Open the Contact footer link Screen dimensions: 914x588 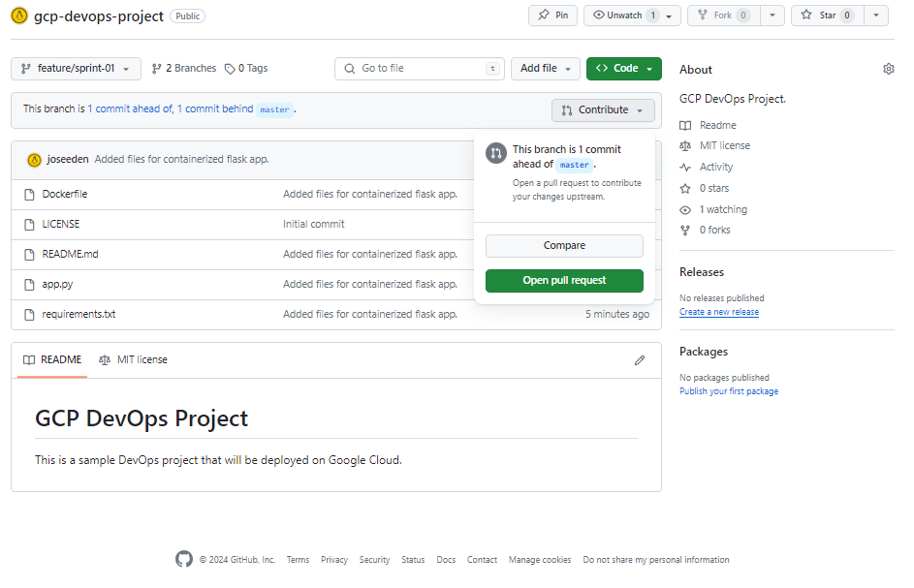click(x=482, y=560)
